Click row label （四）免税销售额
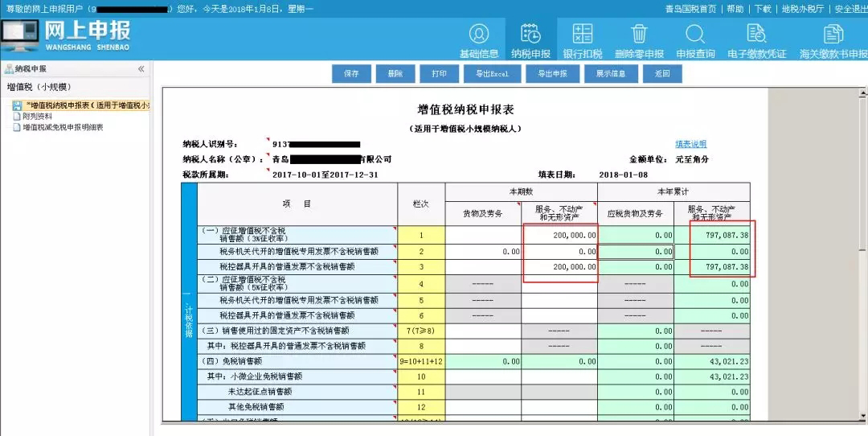 231,361
